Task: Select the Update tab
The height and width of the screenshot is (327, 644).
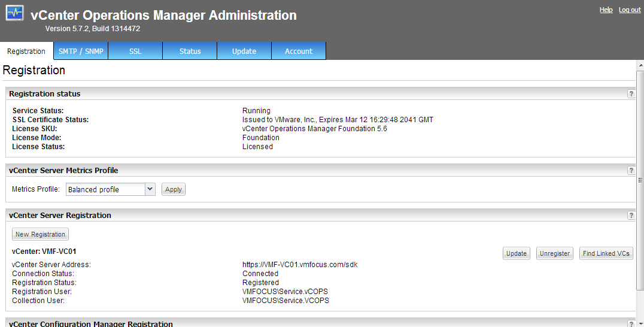Action: (x=244, y=52)
